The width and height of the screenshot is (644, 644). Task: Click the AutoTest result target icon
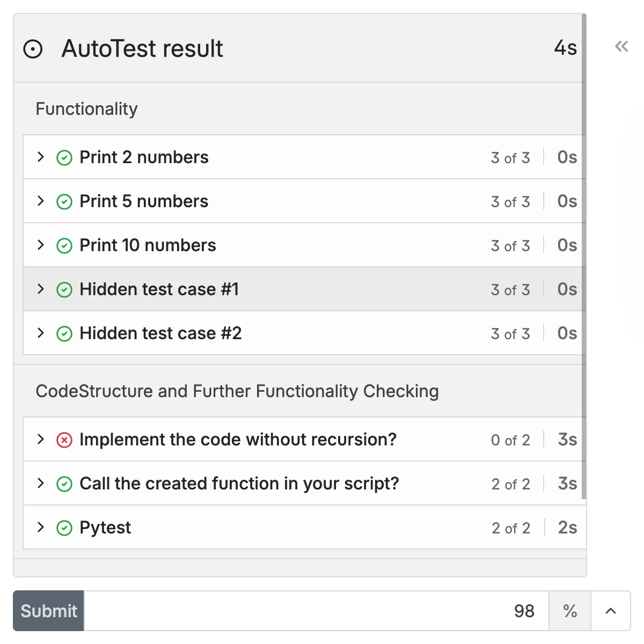point(33,49)
